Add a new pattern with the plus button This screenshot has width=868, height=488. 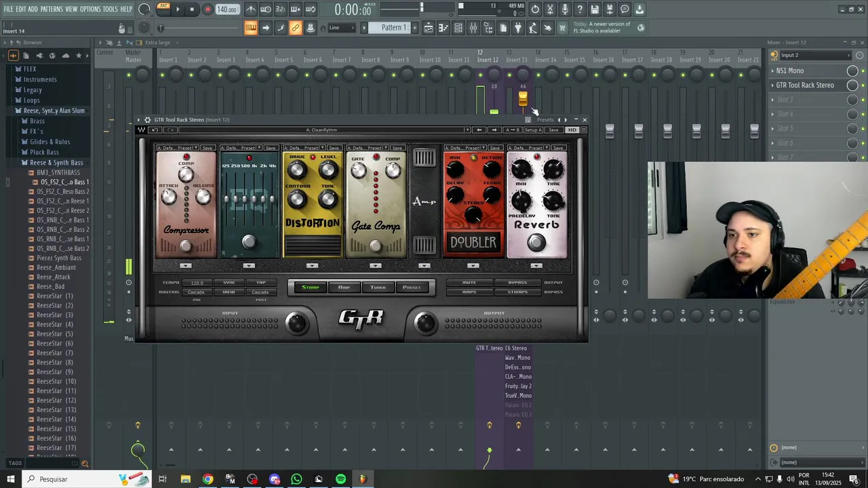[415, 28]
